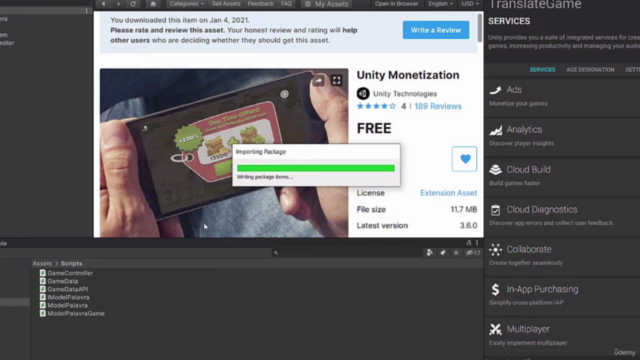Select IModelPalavra script

68,298
